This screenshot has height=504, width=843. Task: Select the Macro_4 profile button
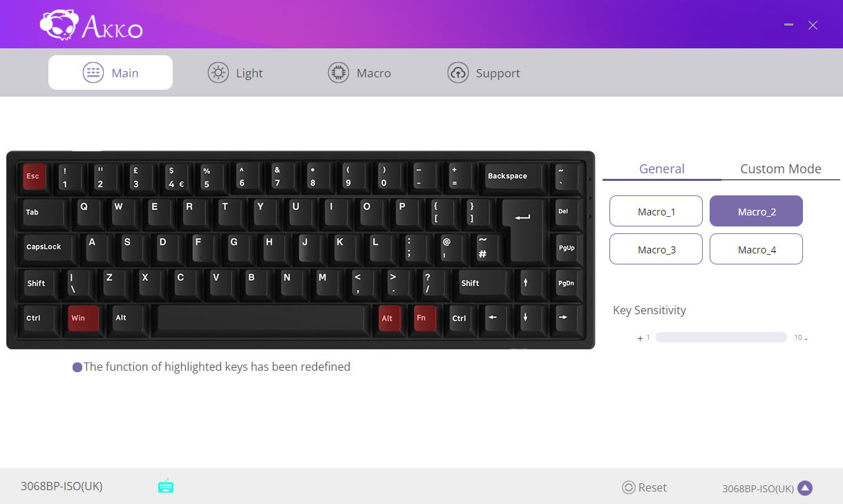(756, 249)
